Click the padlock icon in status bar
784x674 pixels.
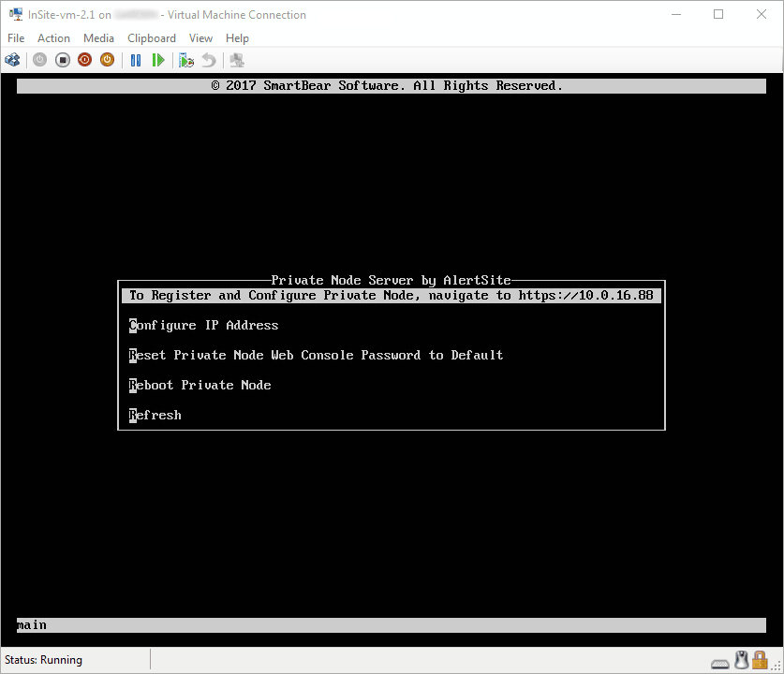(x=760, y=660)
